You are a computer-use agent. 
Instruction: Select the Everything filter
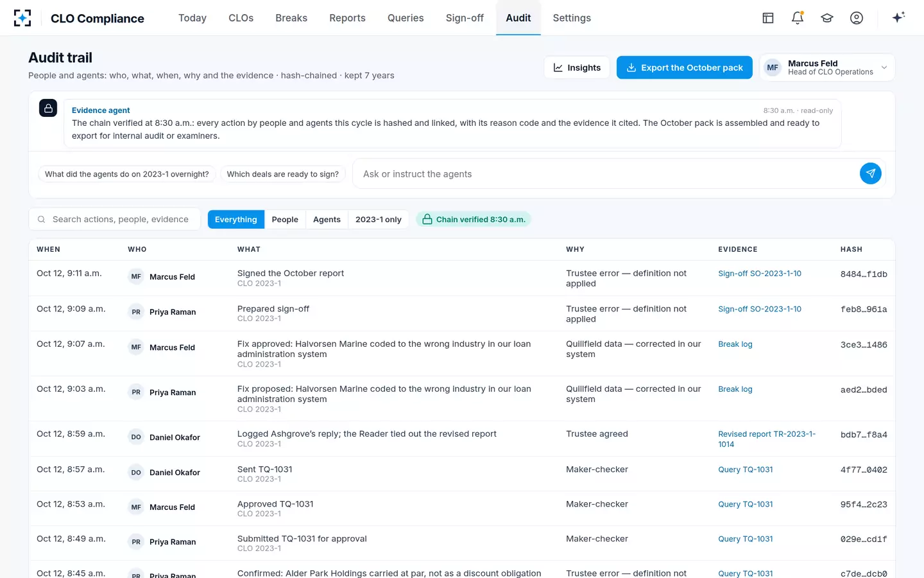point(235,220)
